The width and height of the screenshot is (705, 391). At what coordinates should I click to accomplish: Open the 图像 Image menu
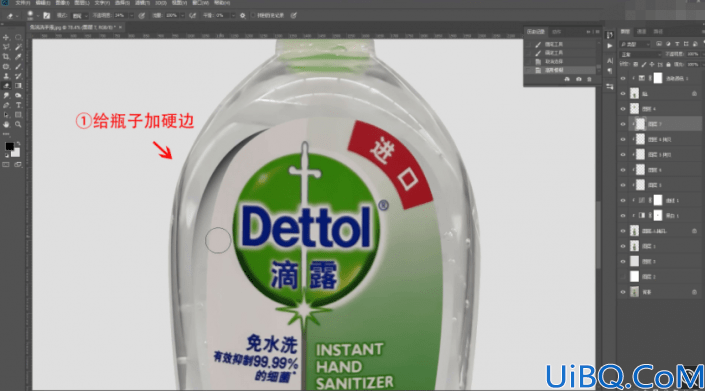pyautogui.click(x=62, y=3)
